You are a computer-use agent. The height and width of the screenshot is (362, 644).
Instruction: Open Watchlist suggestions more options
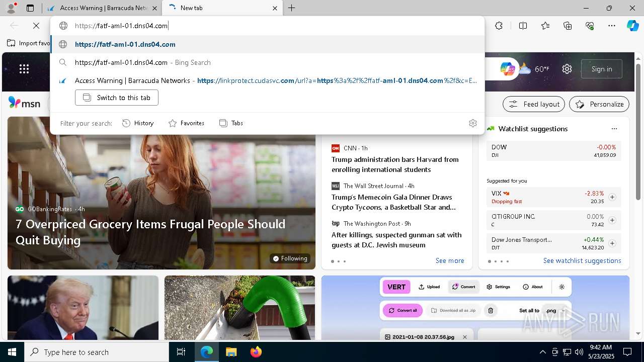point(614,129)
